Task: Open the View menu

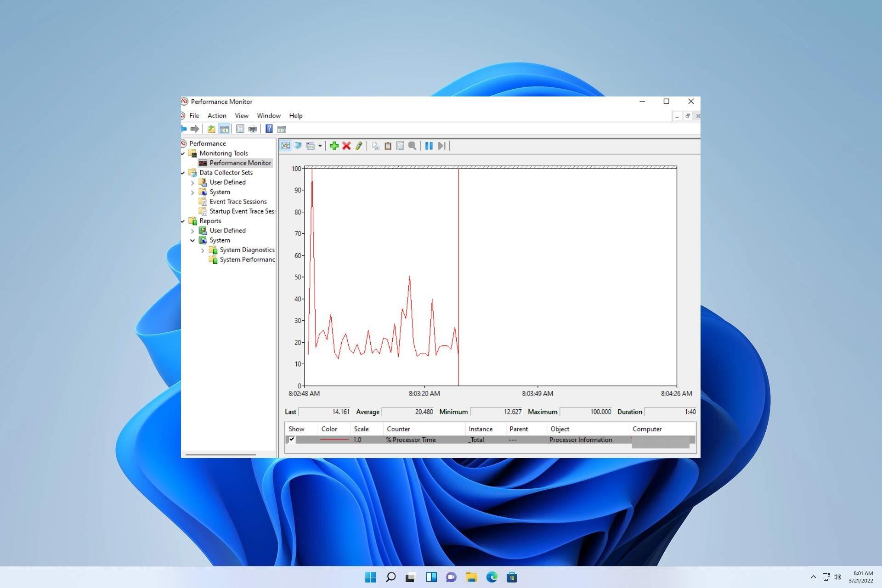Action: tap(242, 116)
